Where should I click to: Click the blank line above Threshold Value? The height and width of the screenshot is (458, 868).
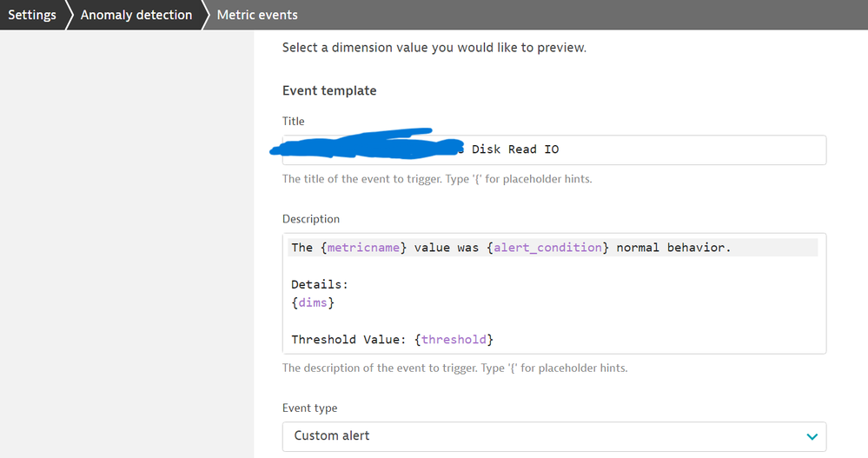coord(434,321)
